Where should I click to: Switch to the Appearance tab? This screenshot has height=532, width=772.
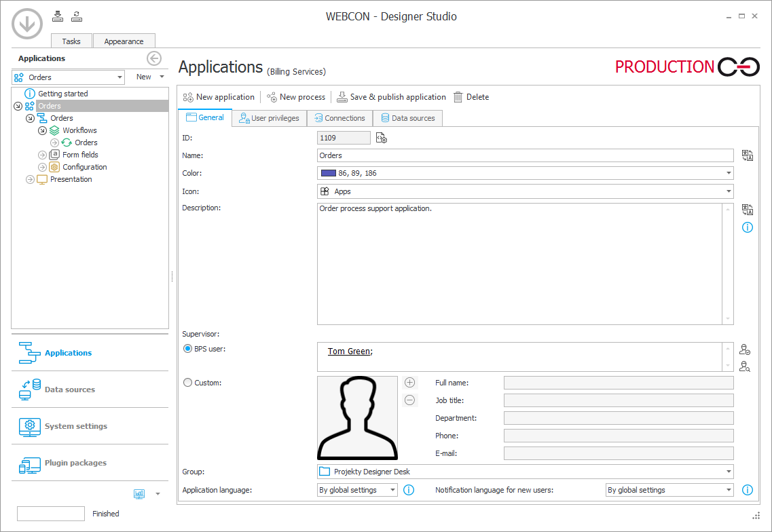[124, 41]
